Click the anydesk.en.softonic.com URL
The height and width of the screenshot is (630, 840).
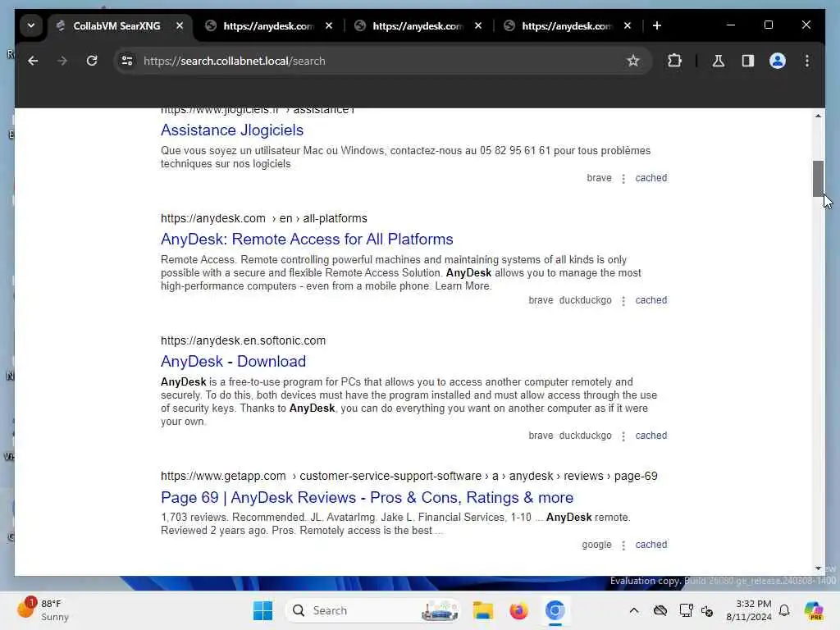[x=243, y=340]
